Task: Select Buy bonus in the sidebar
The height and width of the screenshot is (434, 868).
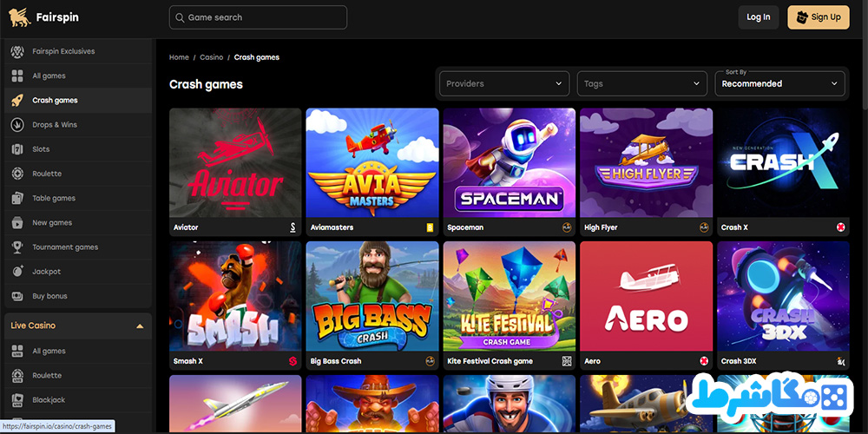Action: click(x=78, y=296)
